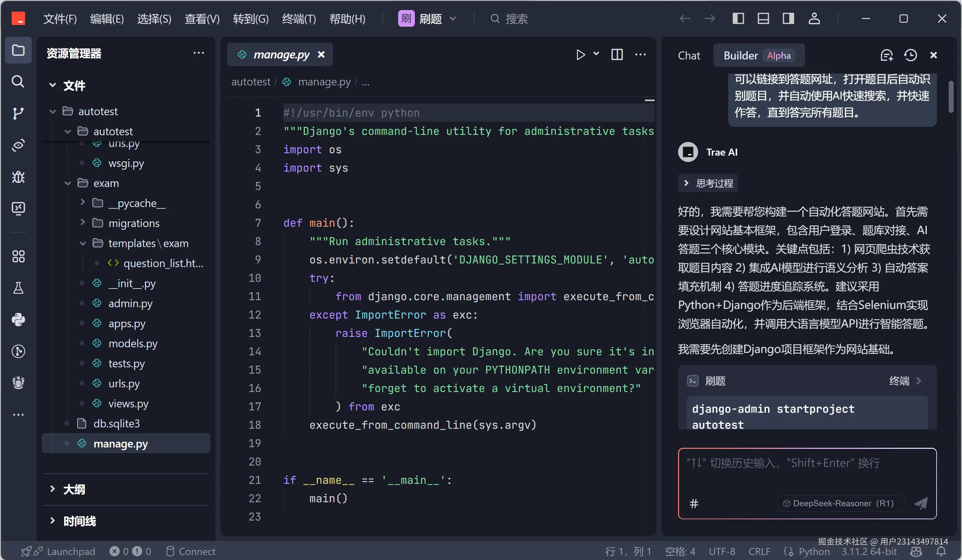This screenshot has width=962, height=560.
Task: Open the 文件(F) menu
Action: (60, 18)
